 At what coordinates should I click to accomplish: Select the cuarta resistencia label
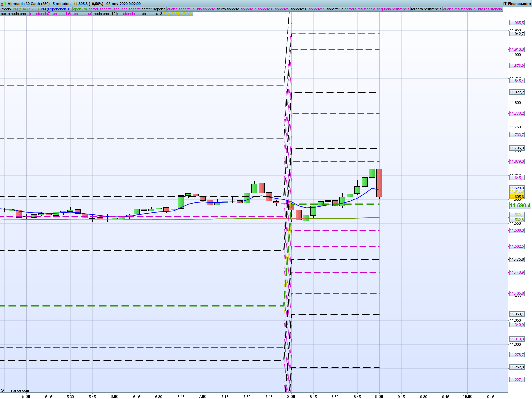coord(458,9)
